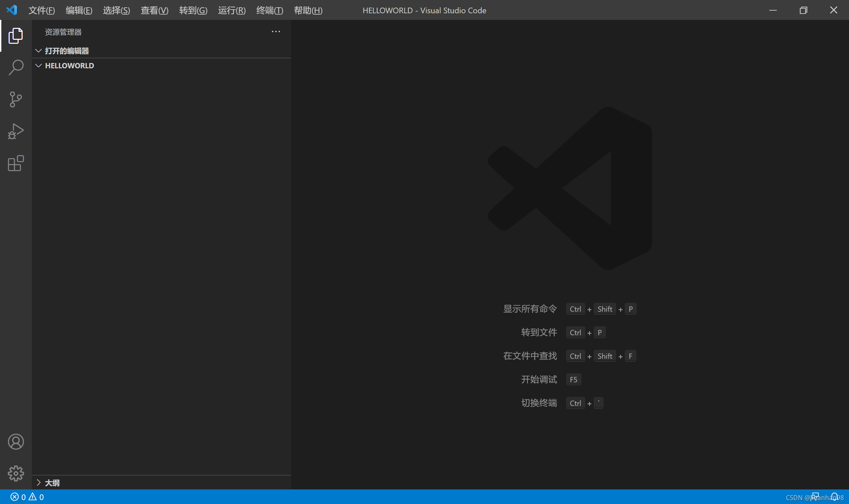Image resolution: width=849 pixels, height=504 pixels.
Task: Open the Manage gear icon
Action: point(16,473)
